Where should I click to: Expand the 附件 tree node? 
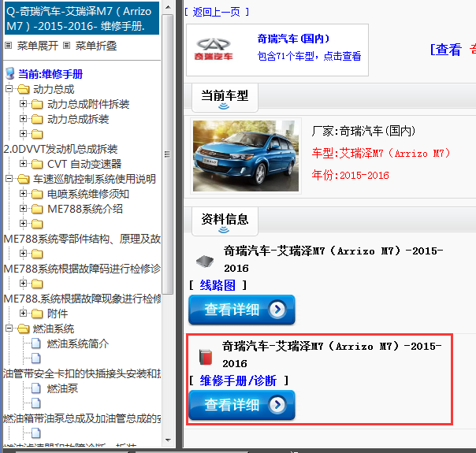[x=23, y=313]
